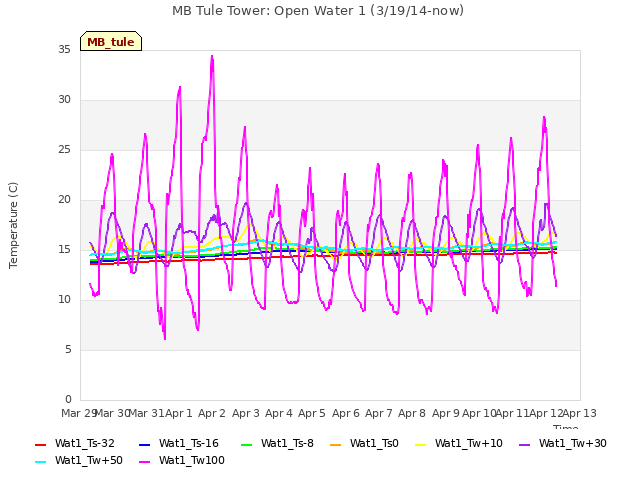Viewport: 640px width, 480px height.
Task: Click the Mar 31 x-axis date
Action: 147,413
